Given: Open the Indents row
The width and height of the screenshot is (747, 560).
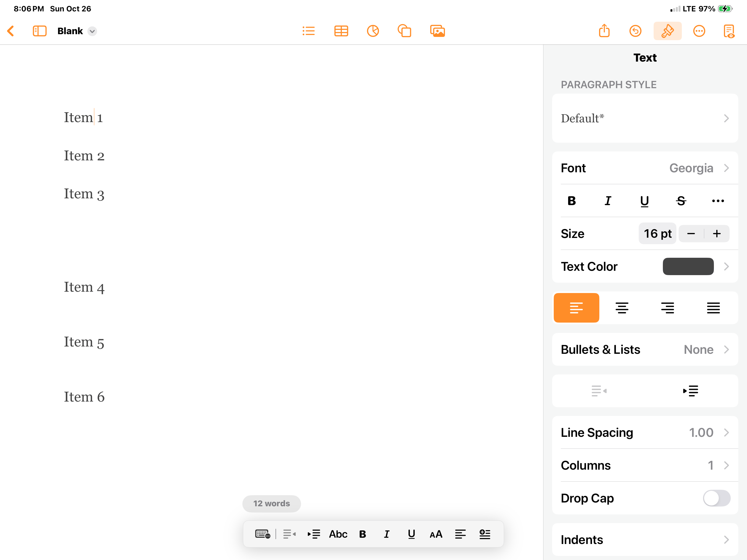Looking at the screenshot, I should (x=645, y=539).
